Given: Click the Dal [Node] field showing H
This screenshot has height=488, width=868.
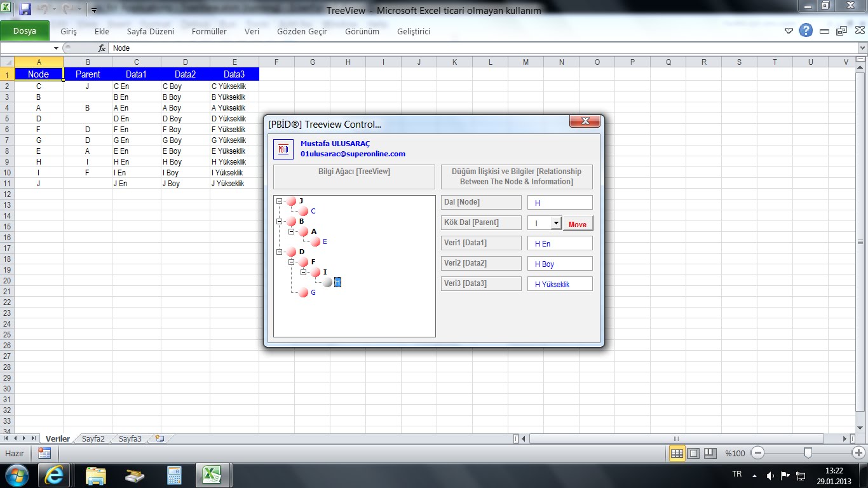Looking at the screenshot, I should click(559, 202).
